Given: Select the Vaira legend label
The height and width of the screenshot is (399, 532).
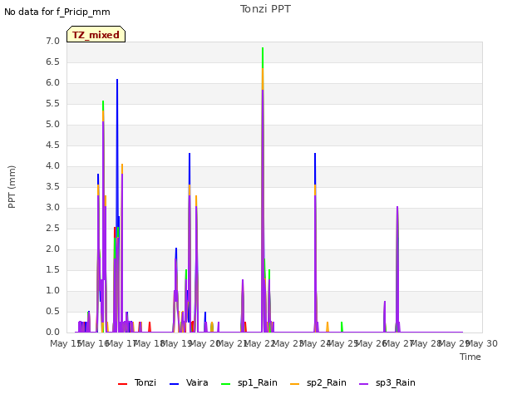Looking at the screenshot, I should [197, 382].
